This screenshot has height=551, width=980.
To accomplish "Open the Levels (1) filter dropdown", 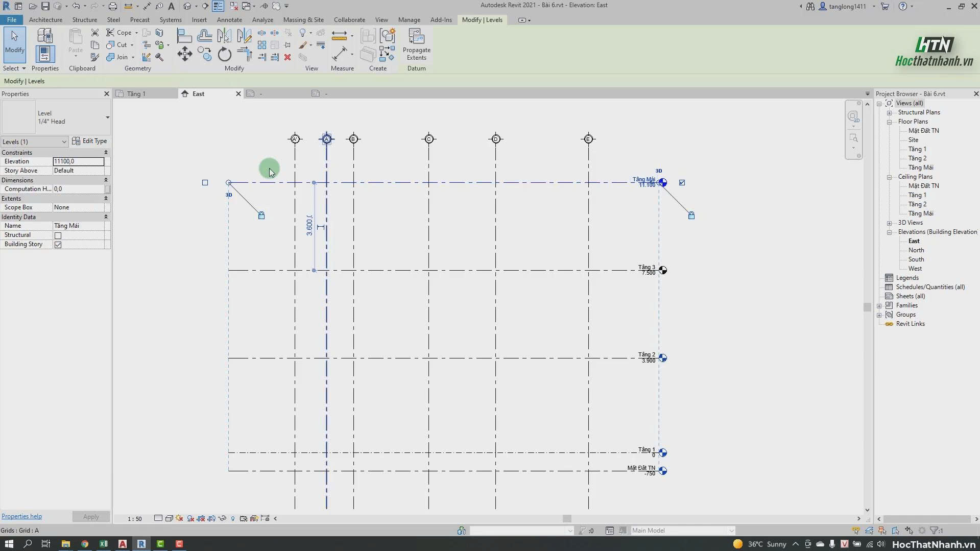I will pyautogui.click(x=34, y=141).
